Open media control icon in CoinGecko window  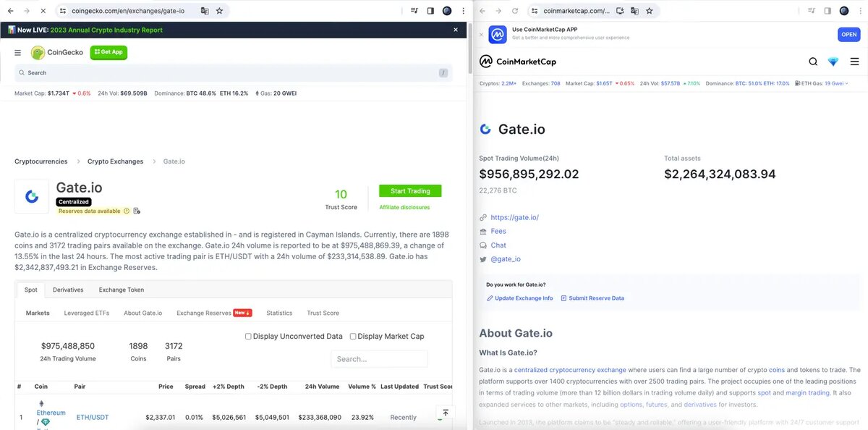tap(414, 11)
